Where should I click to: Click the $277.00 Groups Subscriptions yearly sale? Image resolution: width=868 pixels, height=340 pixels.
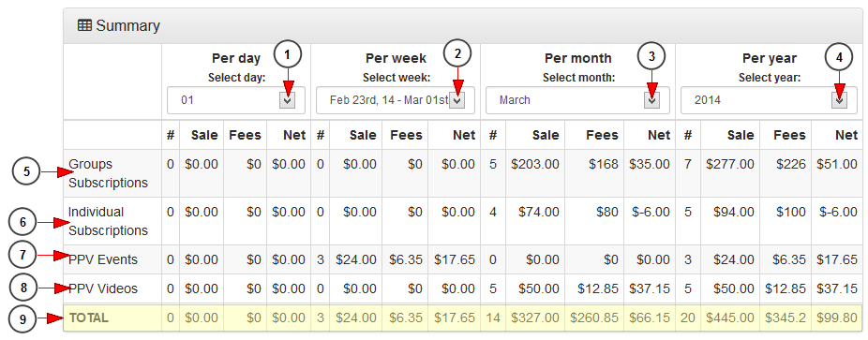point(730,164)
